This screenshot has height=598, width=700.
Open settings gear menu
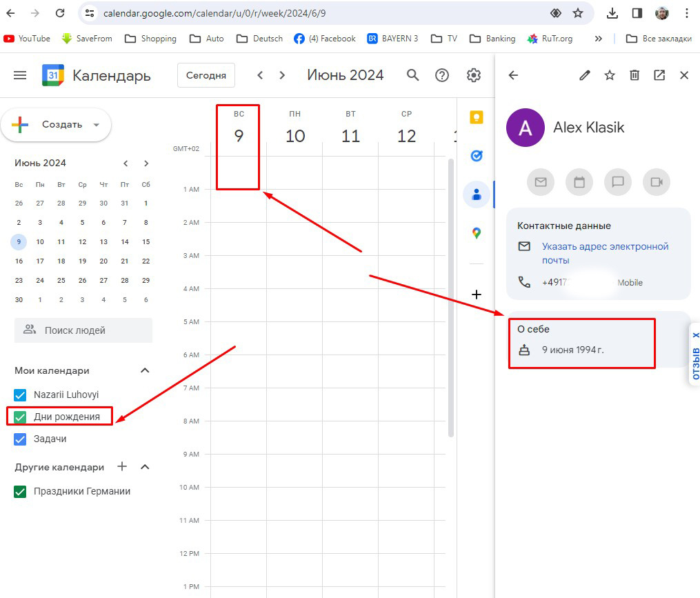[x=473, y=75]
